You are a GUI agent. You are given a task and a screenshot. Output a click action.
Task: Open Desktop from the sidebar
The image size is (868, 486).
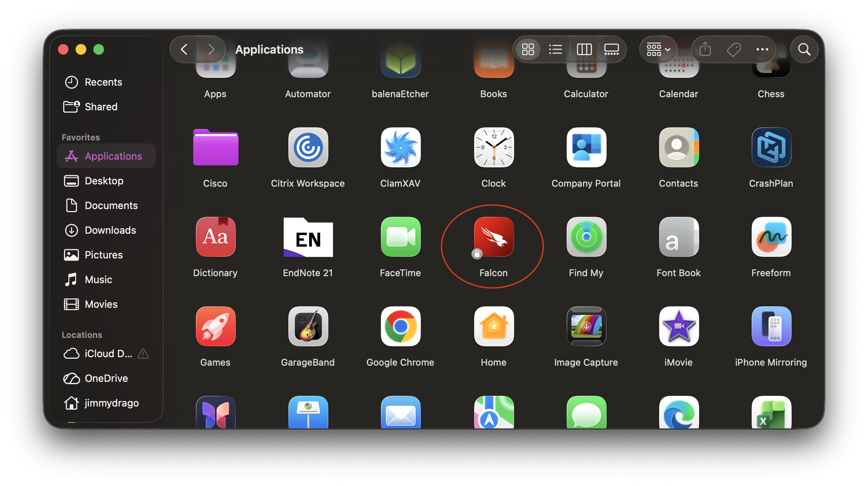106,181
